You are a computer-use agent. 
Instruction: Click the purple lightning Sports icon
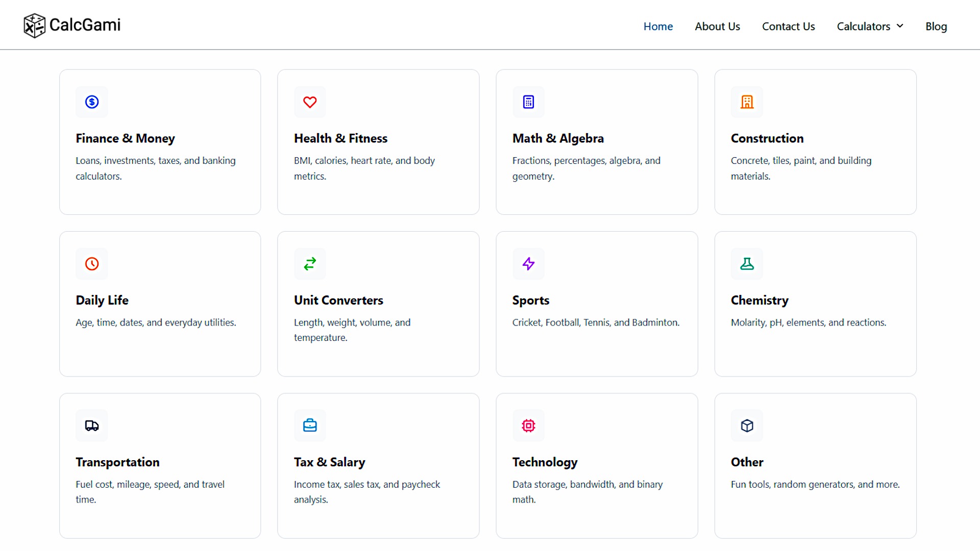point(528,264)
